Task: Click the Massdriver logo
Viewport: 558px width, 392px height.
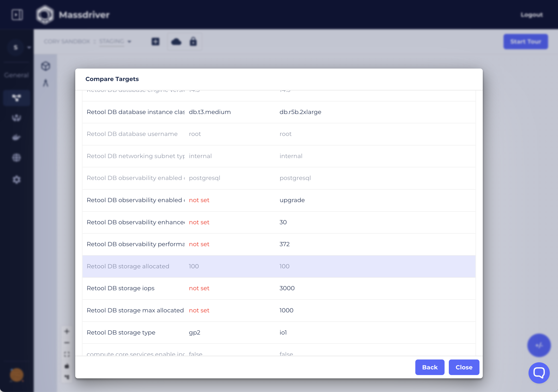Action: (73, 15)
